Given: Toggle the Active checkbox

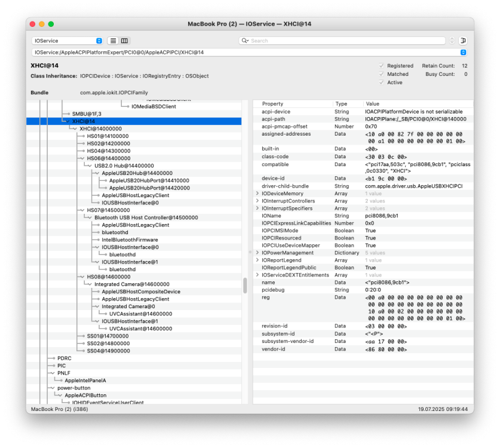Looking at the screenshot, I should (x=381, y=82).
